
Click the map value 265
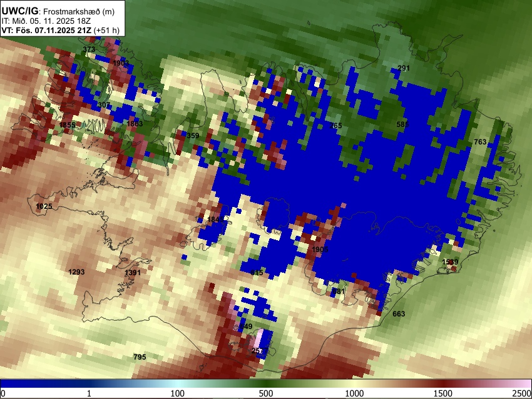pyautogui.click(x=335, y=126)
